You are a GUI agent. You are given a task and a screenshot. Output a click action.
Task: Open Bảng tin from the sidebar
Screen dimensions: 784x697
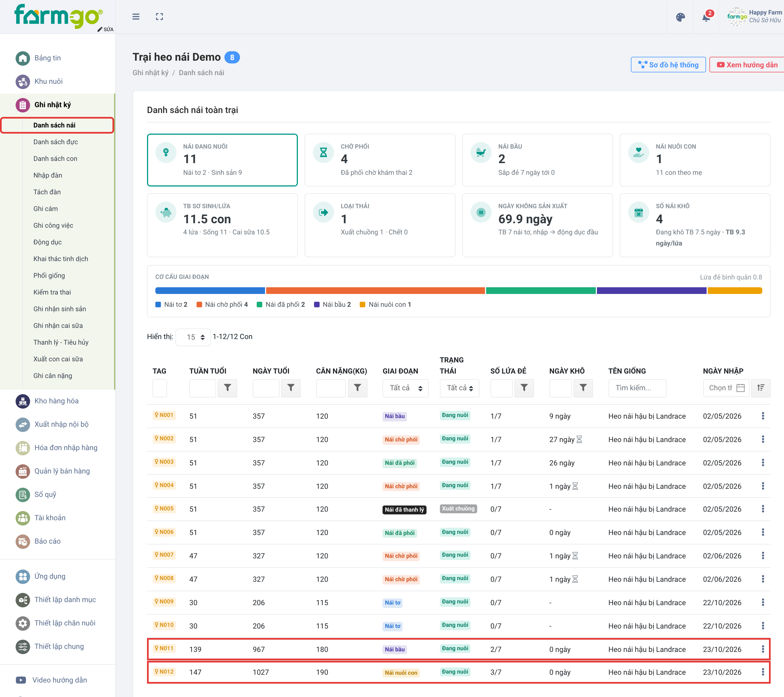48,58
